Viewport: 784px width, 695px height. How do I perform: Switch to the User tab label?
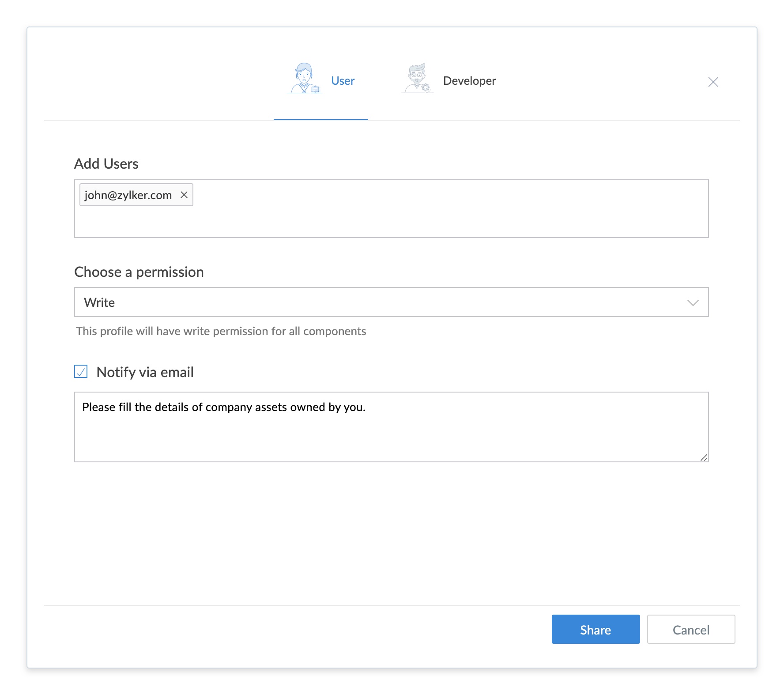point(343,81)
